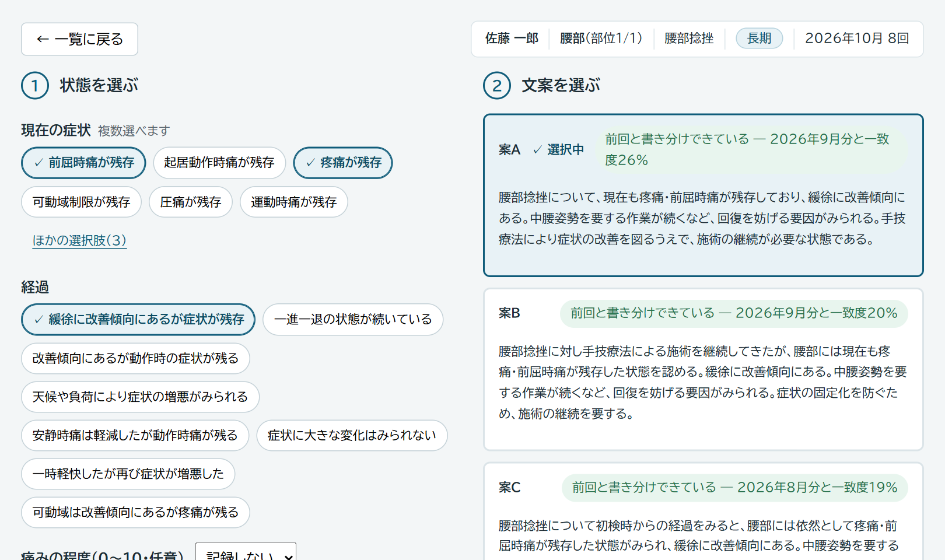Click the 2026年10月 8回 period label
The height and width of the screenshot is (560, 945).
[x=857, y=38]
